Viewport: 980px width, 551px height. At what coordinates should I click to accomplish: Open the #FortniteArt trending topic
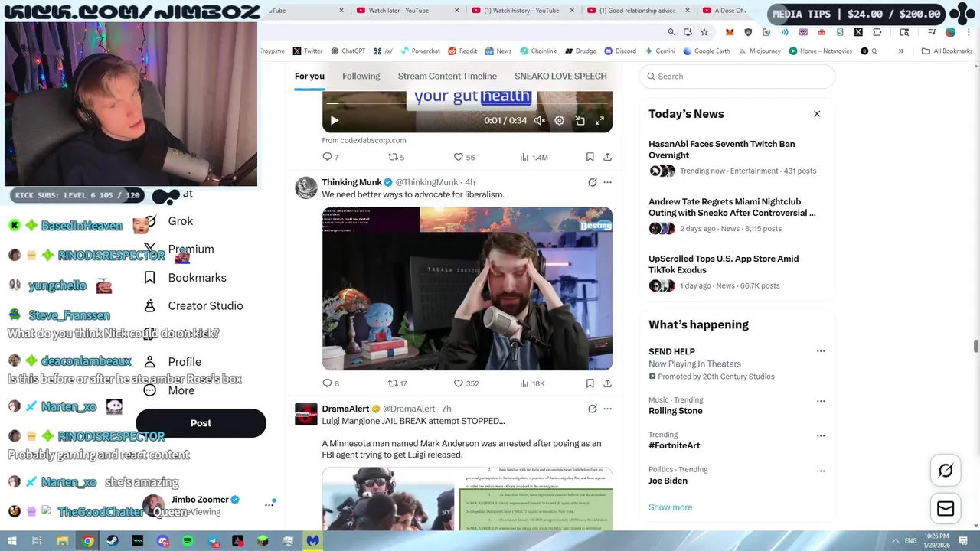[x=674, y=445]
